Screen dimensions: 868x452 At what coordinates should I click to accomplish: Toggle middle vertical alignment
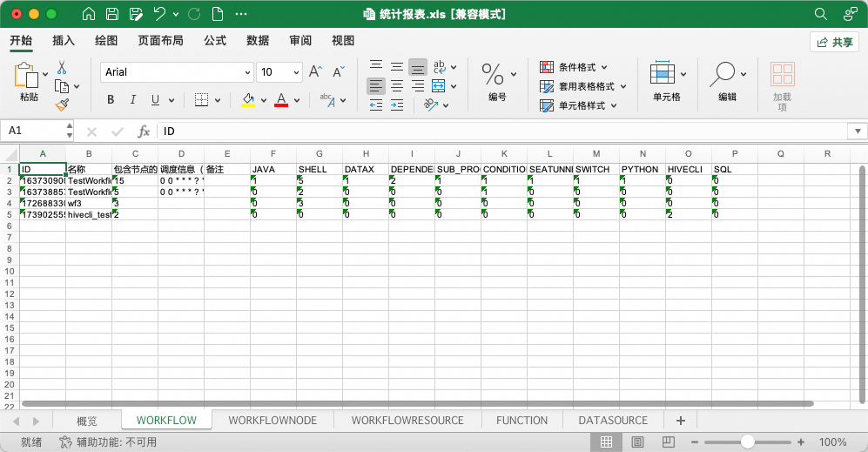(397, 66)
